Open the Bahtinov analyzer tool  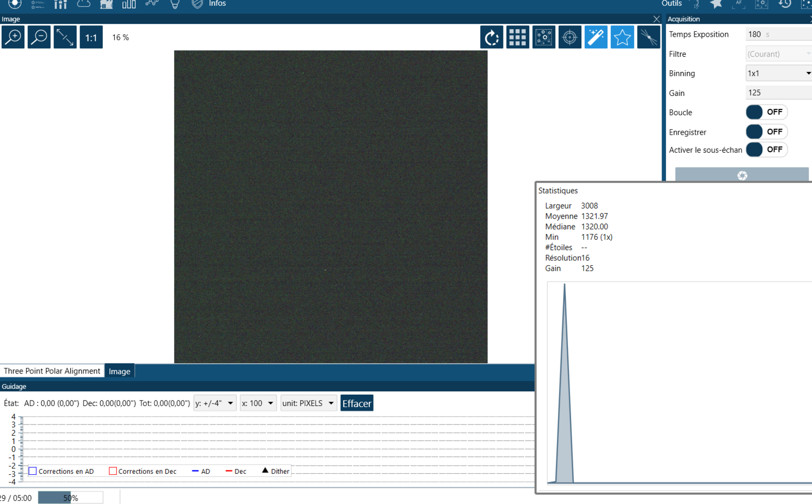(648, 37)
